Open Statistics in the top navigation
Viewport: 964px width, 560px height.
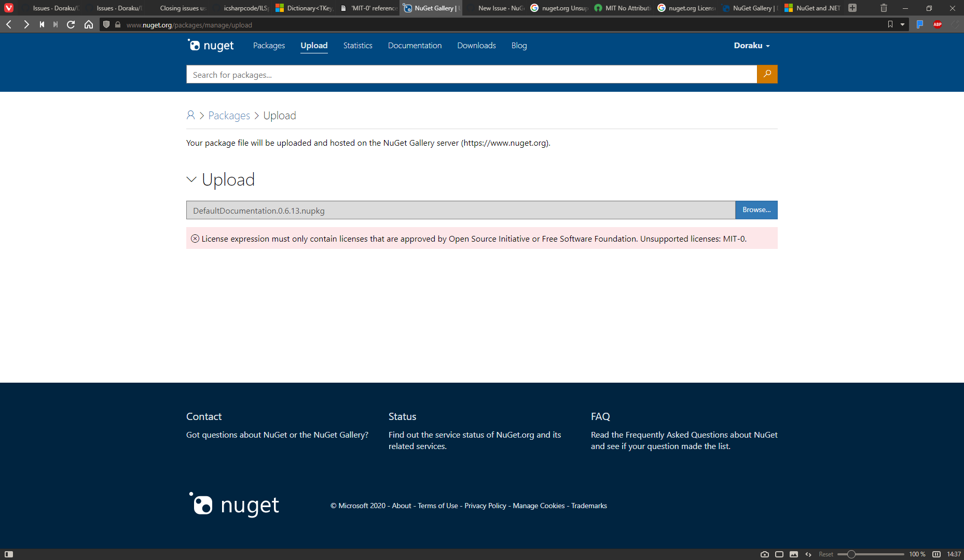[358, 46]
